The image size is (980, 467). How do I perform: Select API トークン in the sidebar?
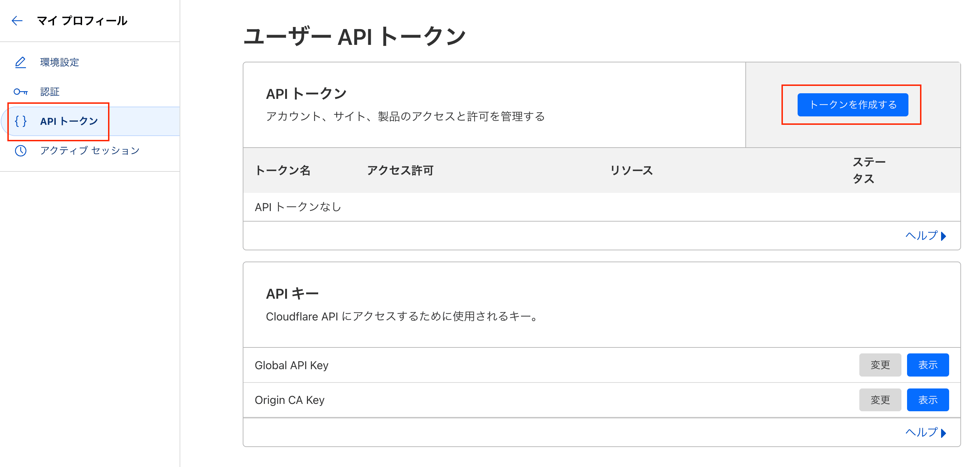[x=69, y=121]
